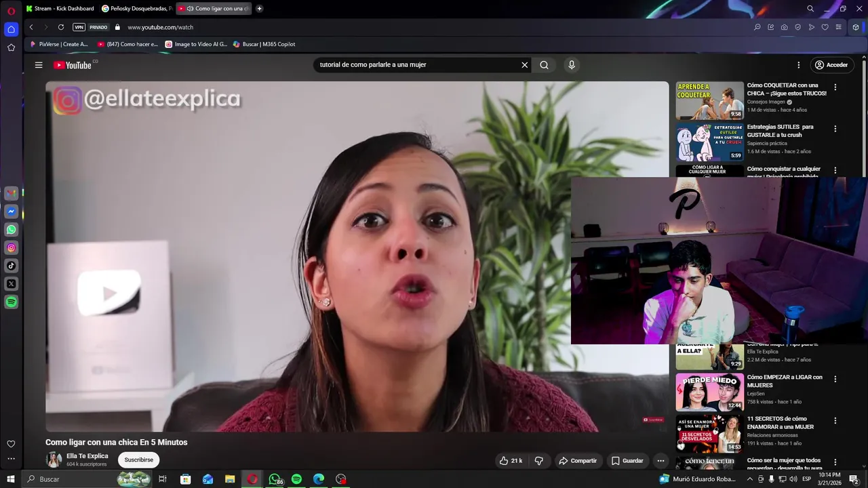Click the YouTube search text field
The image size is (868, 488).
(416, 65)
